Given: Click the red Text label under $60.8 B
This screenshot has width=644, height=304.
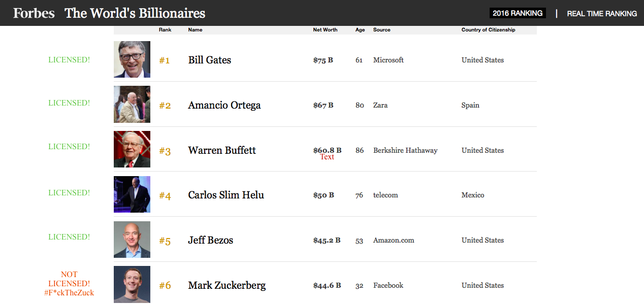Looking at the screenshot, I should click(x=327, y=157).
